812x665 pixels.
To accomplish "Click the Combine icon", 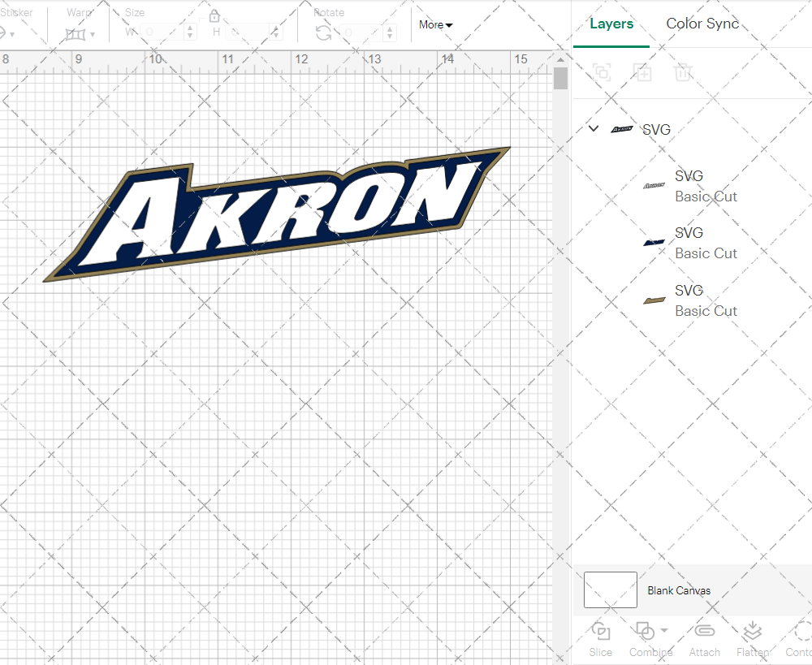I will [x=646, y=631].
